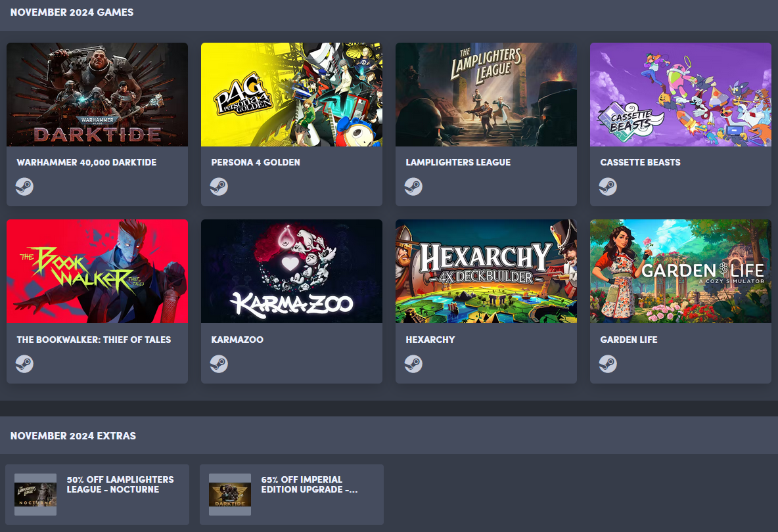Click the Nocturne extra thumbnail image

35,495
